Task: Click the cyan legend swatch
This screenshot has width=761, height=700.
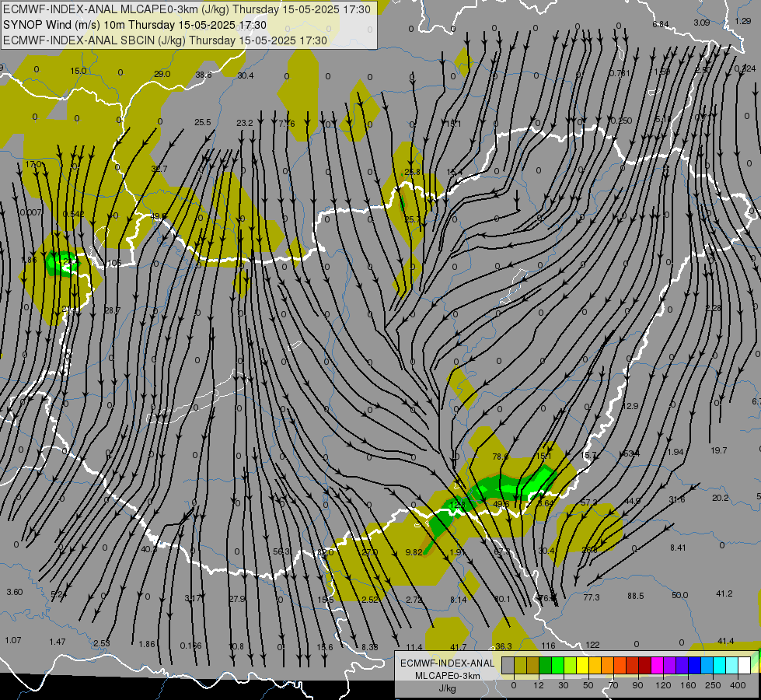Action: coord(719,664)
